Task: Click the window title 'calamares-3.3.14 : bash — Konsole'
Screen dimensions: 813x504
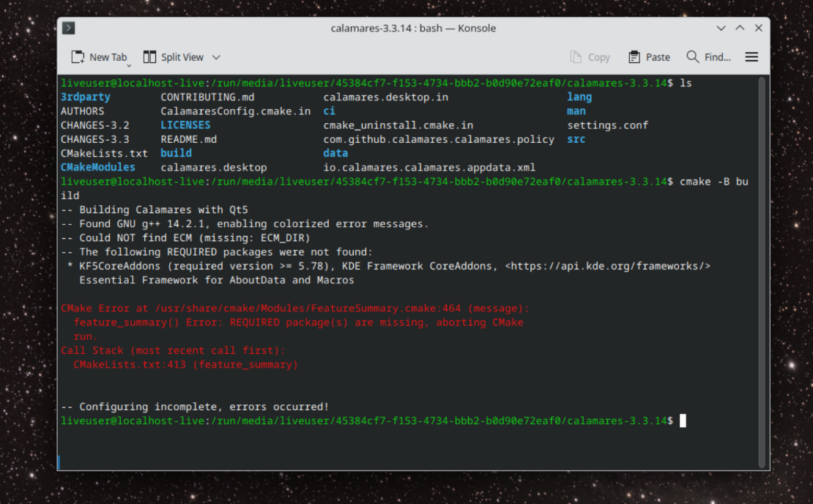Action: point(413,28)
